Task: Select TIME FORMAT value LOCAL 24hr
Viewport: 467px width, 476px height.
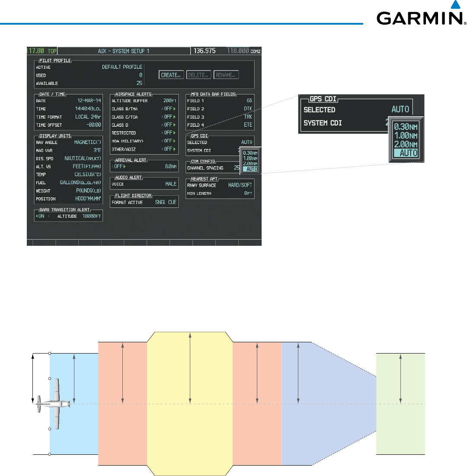Action: 88,117
